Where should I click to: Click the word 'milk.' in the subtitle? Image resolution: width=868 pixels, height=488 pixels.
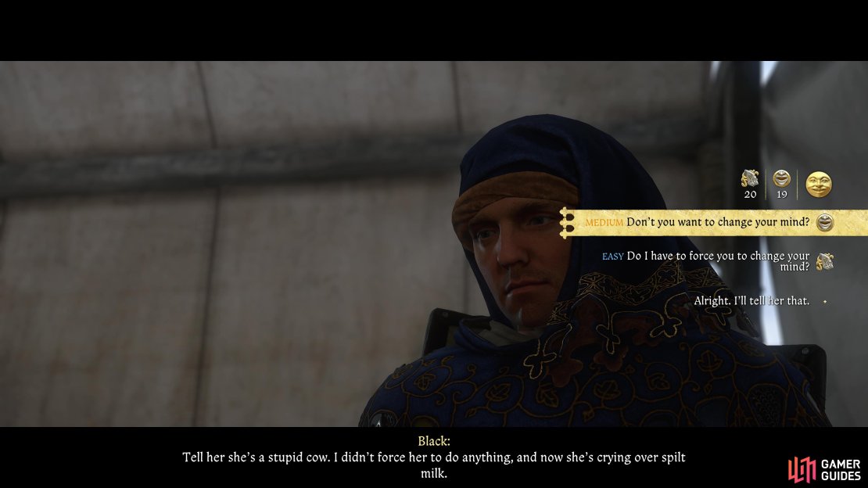point(434,474)
